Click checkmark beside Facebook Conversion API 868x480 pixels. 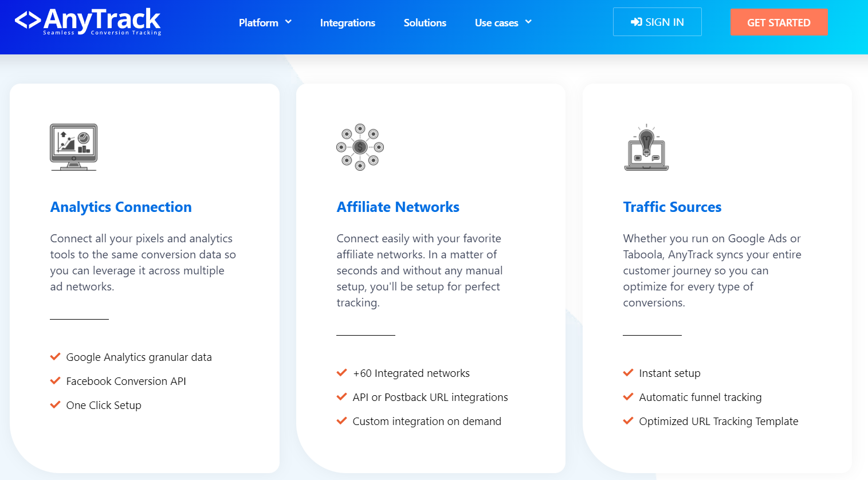(x=56, y=381)
